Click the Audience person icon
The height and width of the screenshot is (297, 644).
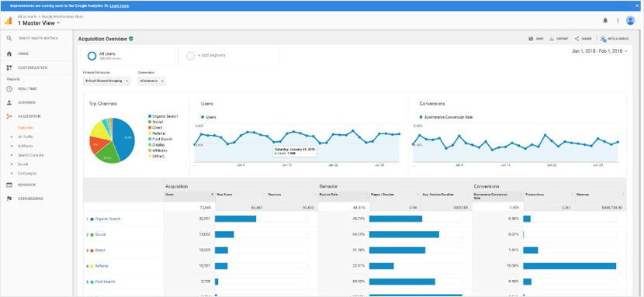[x=9, y=102]
